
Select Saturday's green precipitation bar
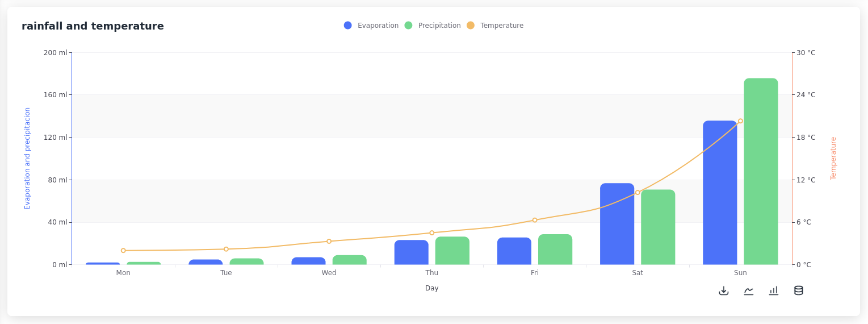point(658,227)
